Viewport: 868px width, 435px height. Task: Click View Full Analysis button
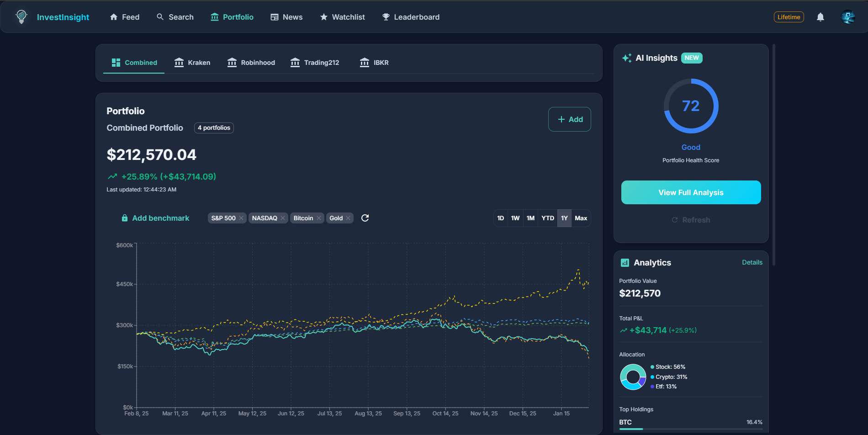tap(691, 192)
